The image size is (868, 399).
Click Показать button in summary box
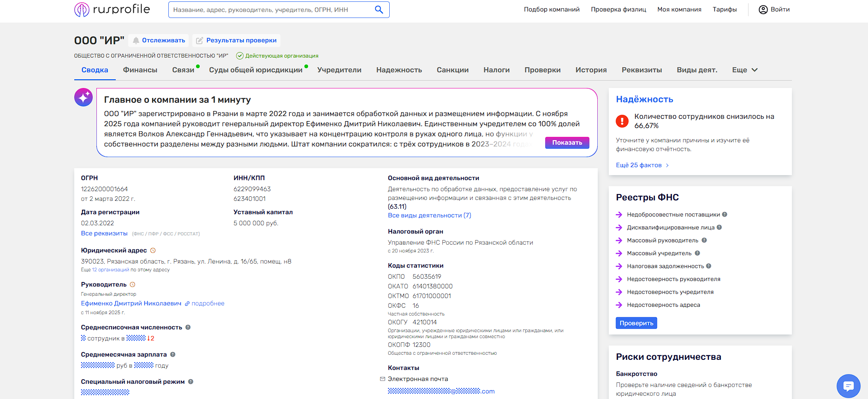click(x=567, y=143)
